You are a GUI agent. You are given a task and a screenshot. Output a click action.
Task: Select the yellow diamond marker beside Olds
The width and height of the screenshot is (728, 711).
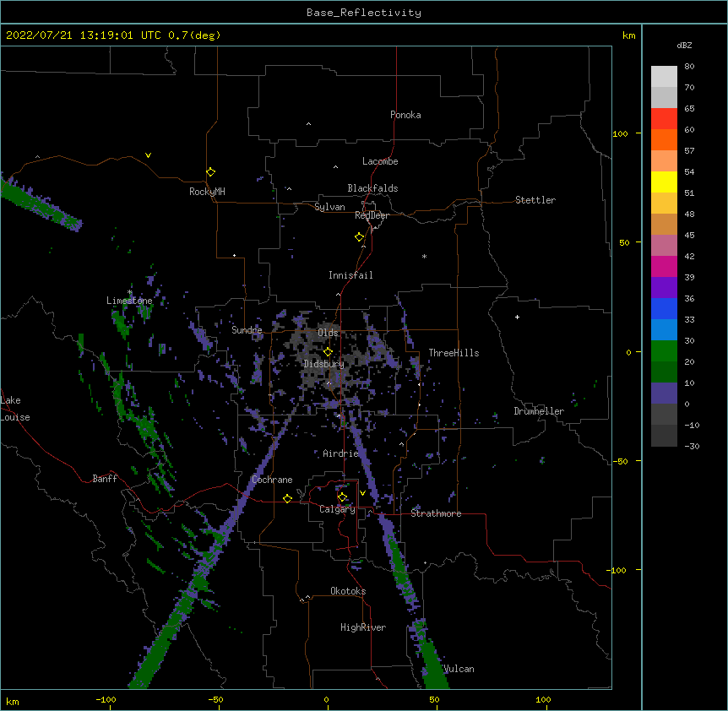click(x=328, y=351)
